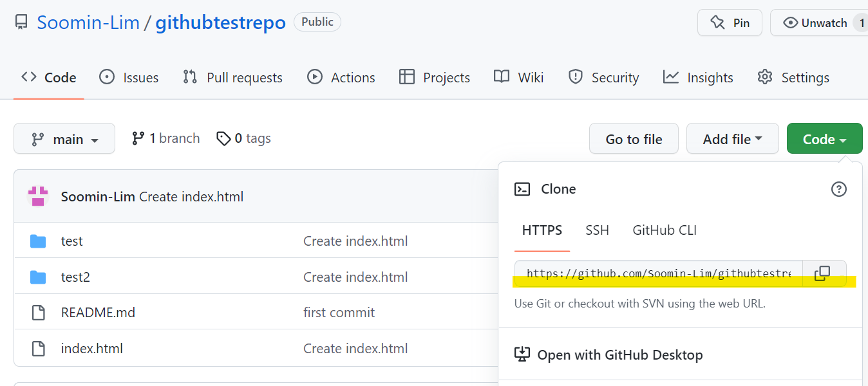Open commit message for test folder row
Viewport: 868px width, 386px height.
(x=355, y=241)
